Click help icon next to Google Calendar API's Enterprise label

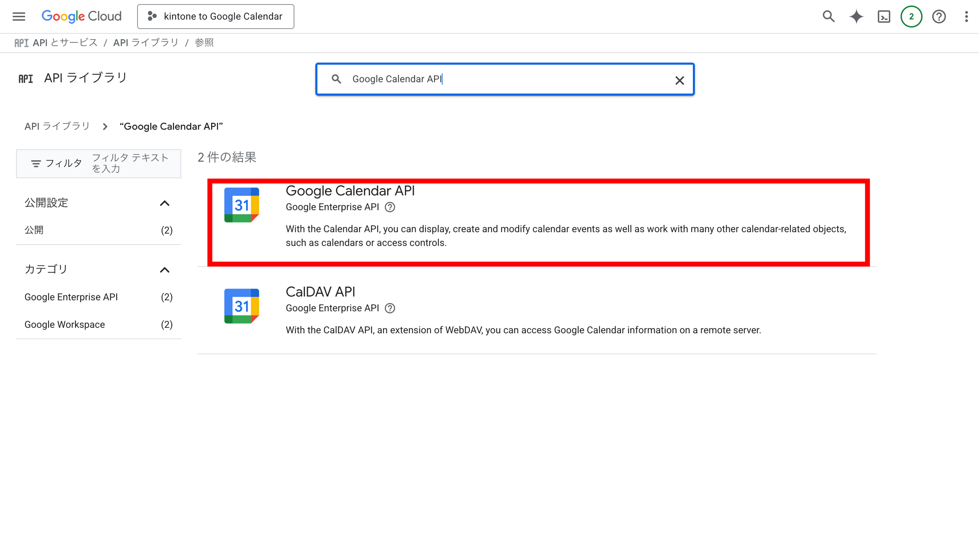390,207
